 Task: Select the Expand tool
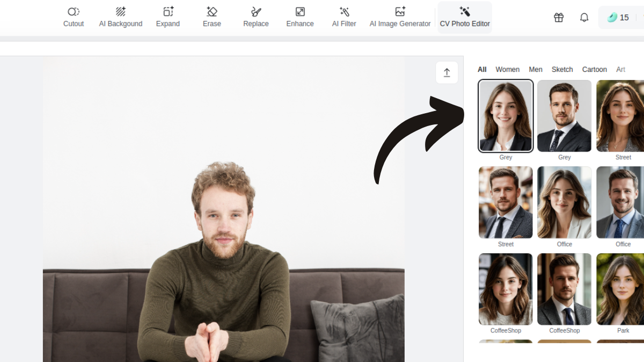[x=167, y=17]
